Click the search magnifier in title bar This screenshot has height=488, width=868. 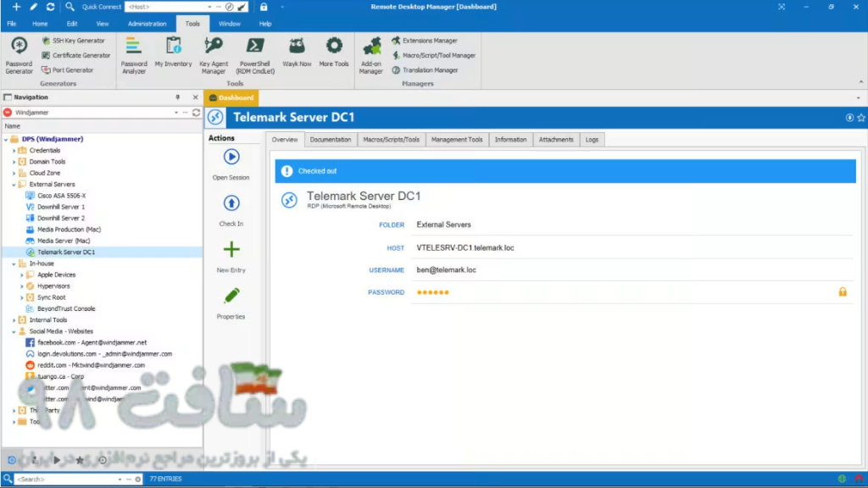(x=70, y=7)
